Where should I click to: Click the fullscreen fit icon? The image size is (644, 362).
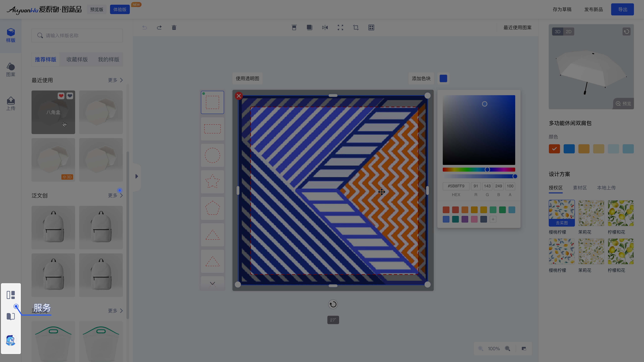340,27
